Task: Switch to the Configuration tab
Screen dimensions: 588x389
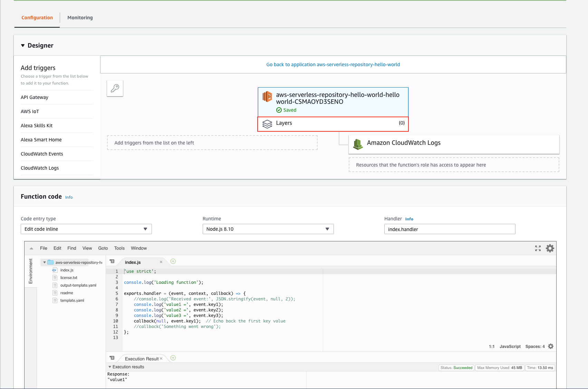Action: (x=37, y=18)
